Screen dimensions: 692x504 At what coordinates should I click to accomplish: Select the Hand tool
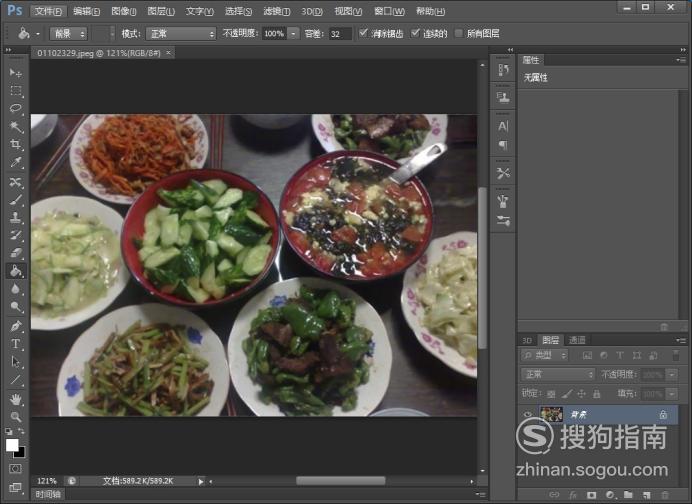click(16, 399)
